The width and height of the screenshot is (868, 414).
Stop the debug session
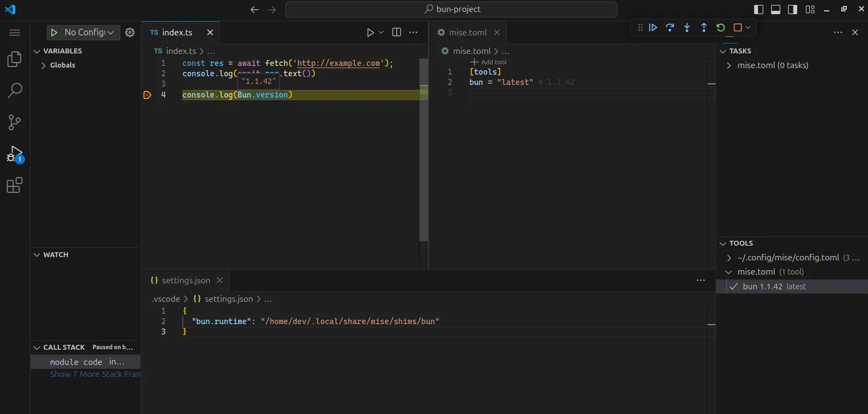coord(738,28)
